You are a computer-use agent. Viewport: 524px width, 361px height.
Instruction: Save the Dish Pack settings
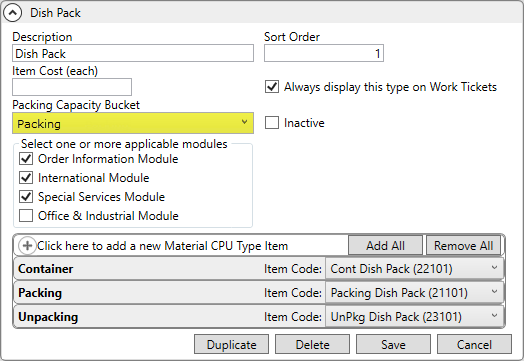click(393, 344)
